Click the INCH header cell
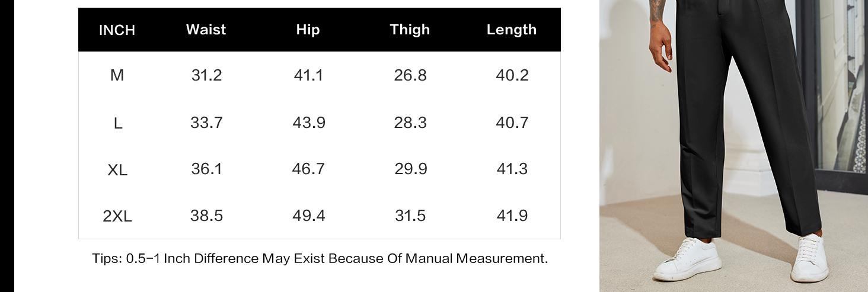 point(117,30)
